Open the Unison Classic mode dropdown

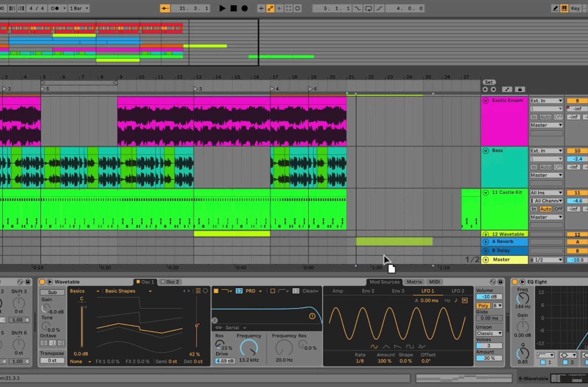[489, 333]
